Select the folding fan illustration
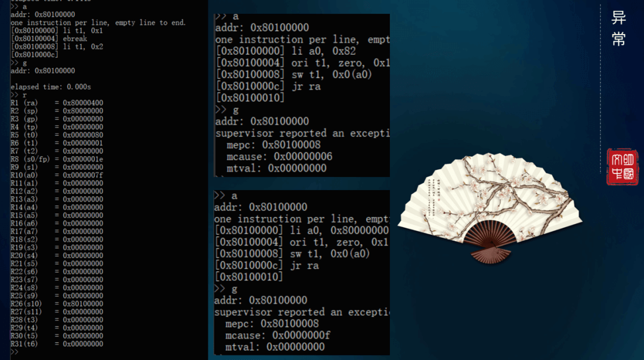Image resolution: width=644 pixels, height=360 pixels. (490, 208)
